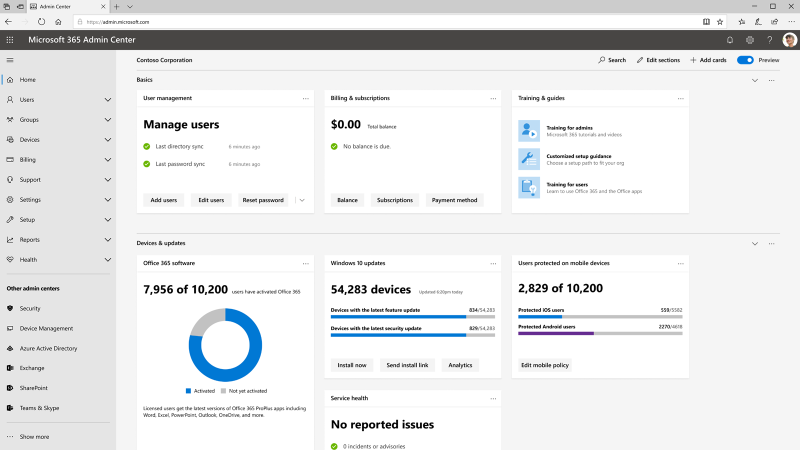Open the help question mark icon
Viewport: 800px width, 450px height.
(769, 40)
